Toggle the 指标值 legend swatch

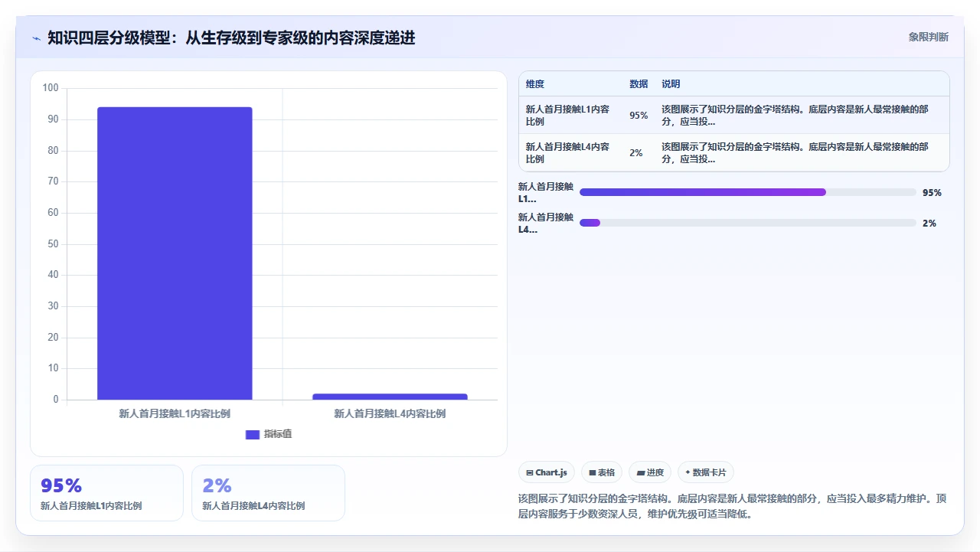[x=253, y=434]
